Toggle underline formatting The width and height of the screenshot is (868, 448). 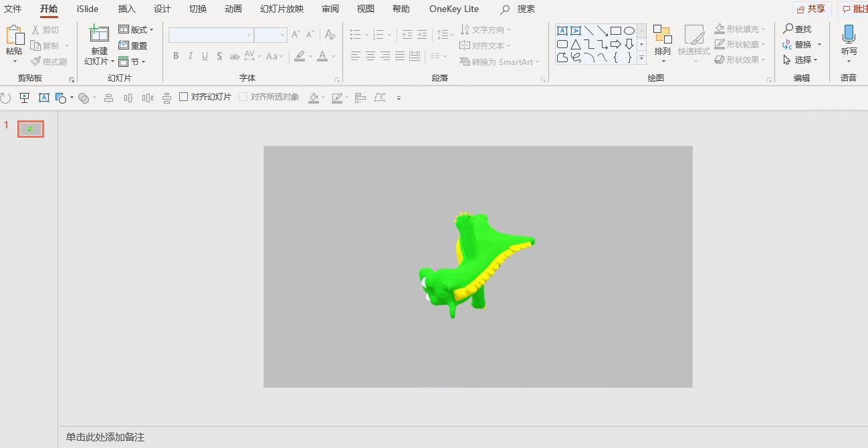[204, 56]
